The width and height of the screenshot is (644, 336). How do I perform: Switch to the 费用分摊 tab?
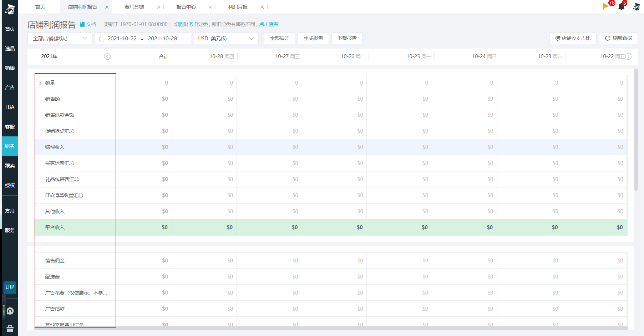tap(134, 7)
